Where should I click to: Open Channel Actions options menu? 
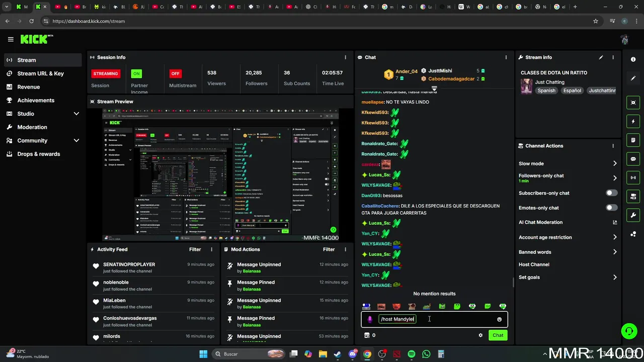pos(613,146)
